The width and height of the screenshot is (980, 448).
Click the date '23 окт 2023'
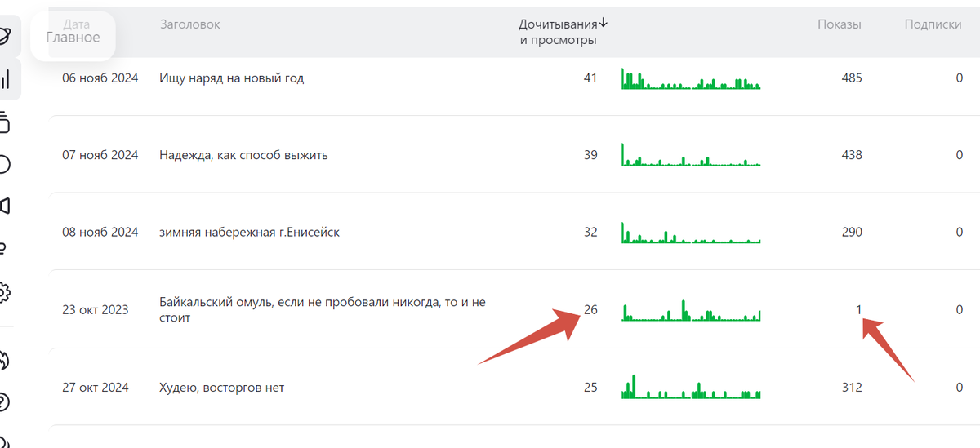pos(95,309)
